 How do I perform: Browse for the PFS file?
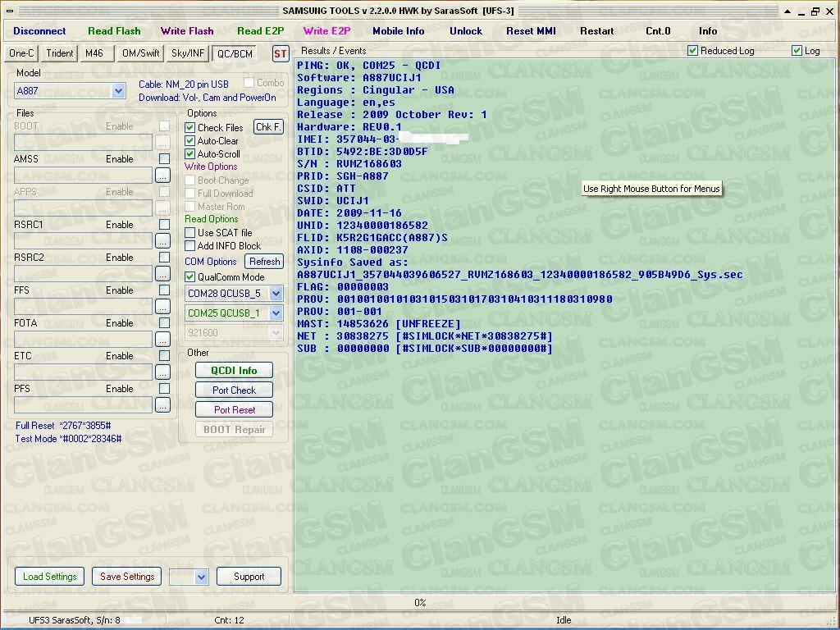pos(163,405)
